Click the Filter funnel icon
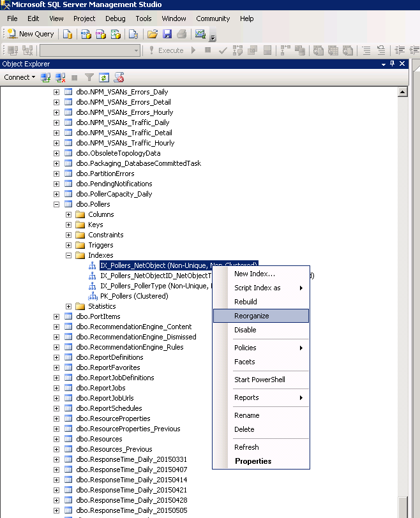This screenshot has height=518, width=420. [89, 78]
